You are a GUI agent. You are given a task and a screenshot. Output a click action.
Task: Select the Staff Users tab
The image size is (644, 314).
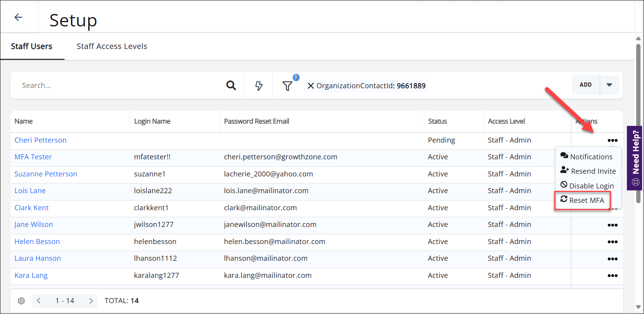(31, 46)
